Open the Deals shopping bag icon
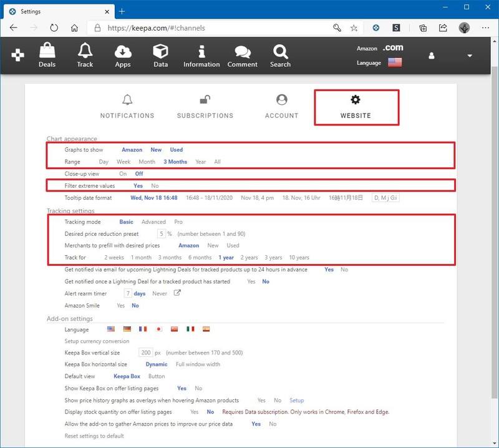Screen dimensions: 499x448 pos(47,51)
